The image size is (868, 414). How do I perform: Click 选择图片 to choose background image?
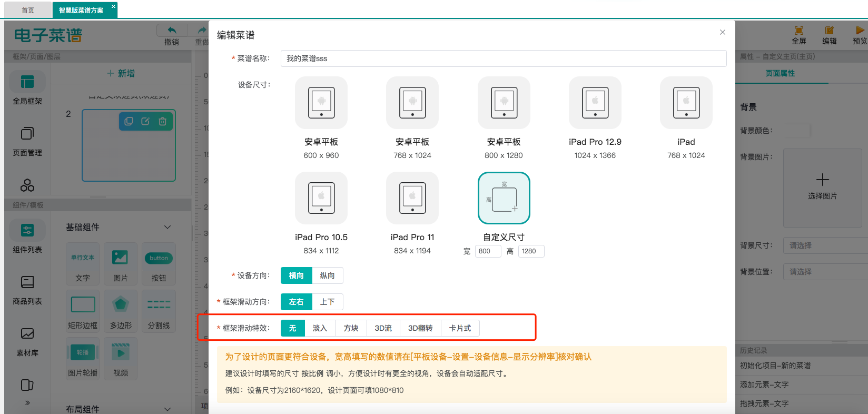tap(822, 187)
